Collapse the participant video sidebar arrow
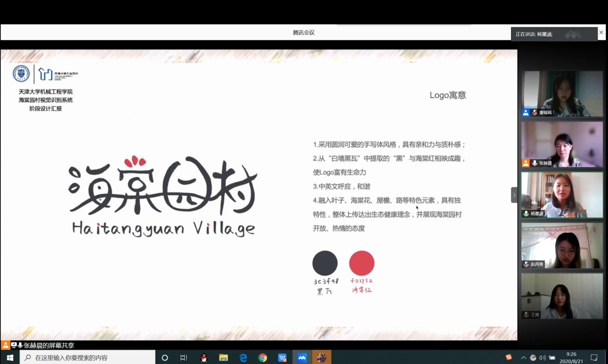Image resolution: width=608 pixels, height=364 pixels. pyautogui.click(x=514, y=195)
